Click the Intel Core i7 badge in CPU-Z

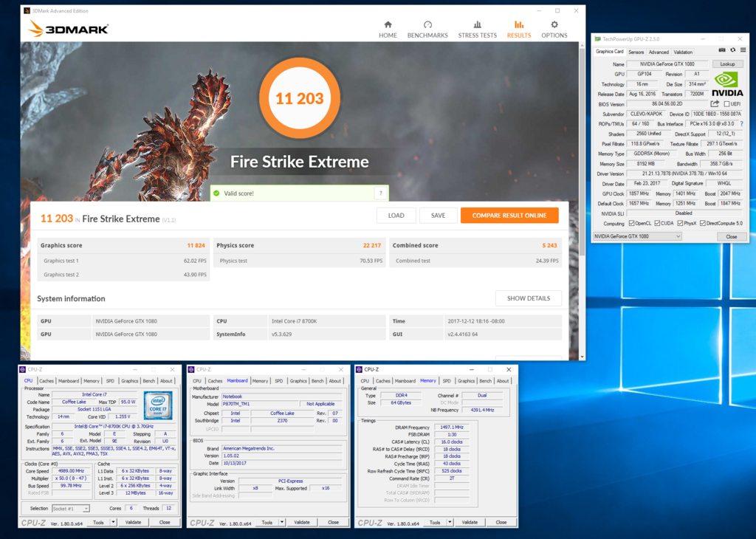pyautogui.click(x=158, y=405)
